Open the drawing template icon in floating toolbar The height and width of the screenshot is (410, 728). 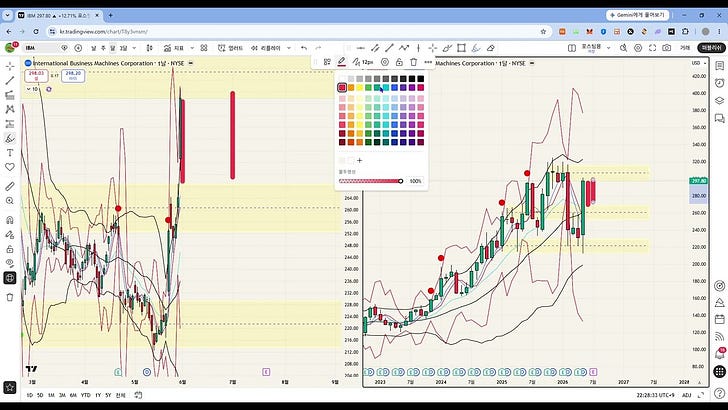point(327,62)
